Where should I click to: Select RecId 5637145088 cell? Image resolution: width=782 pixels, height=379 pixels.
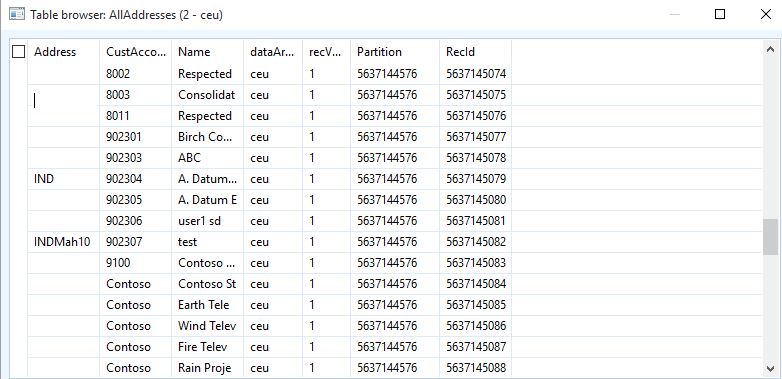(475, 368)
